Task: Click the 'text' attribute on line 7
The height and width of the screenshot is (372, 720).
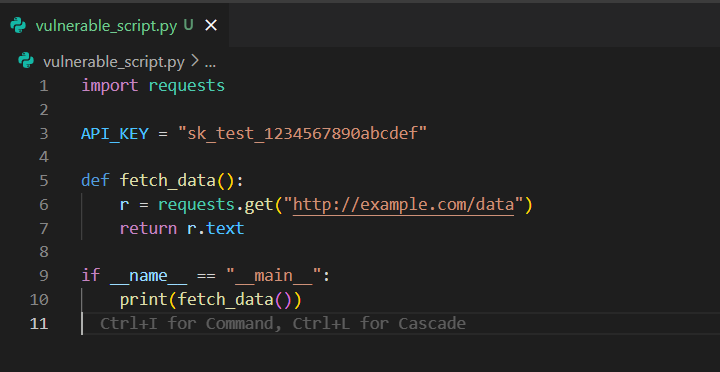Action: click(225, 228)
